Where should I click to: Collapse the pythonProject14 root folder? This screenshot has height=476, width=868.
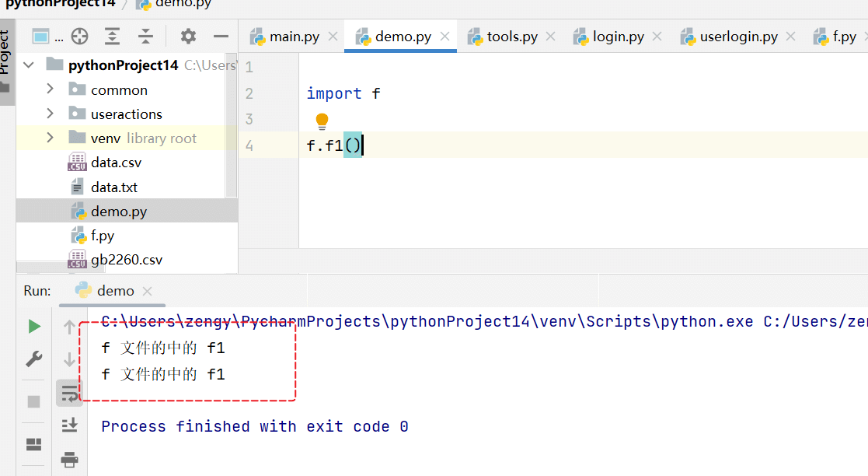(x=29, y=65)
